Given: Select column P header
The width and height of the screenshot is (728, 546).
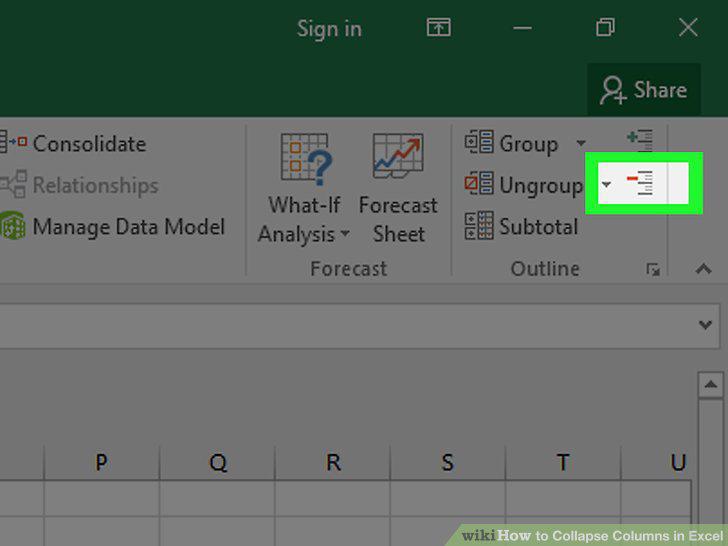Looking at the screenshot, I should click(x=102, y=462).
